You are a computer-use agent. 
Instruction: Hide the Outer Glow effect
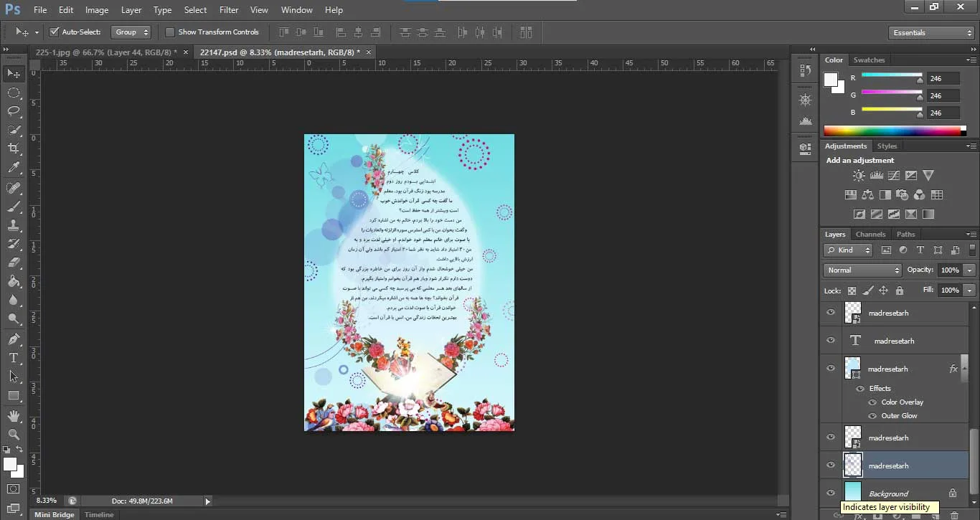[872, 416]
